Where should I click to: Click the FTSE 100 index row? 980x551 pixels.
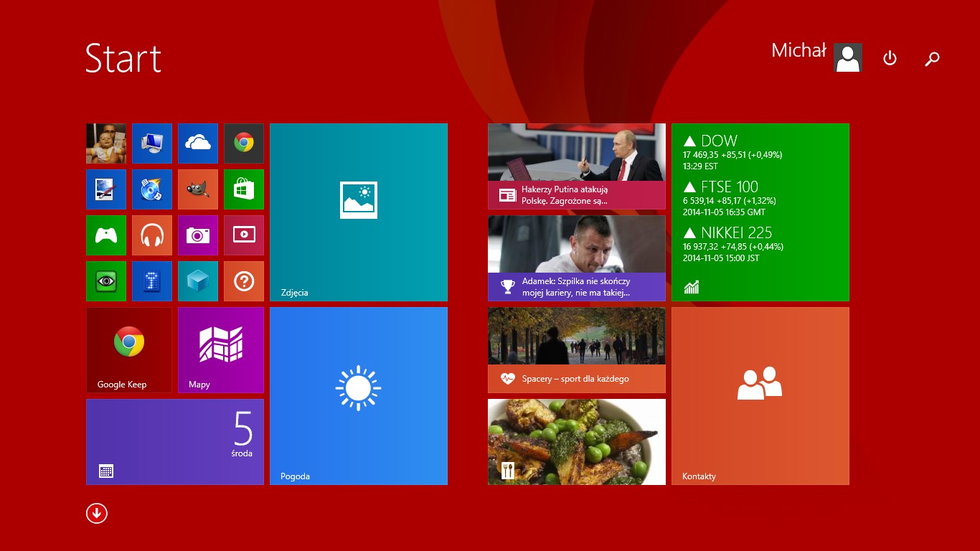730,199
